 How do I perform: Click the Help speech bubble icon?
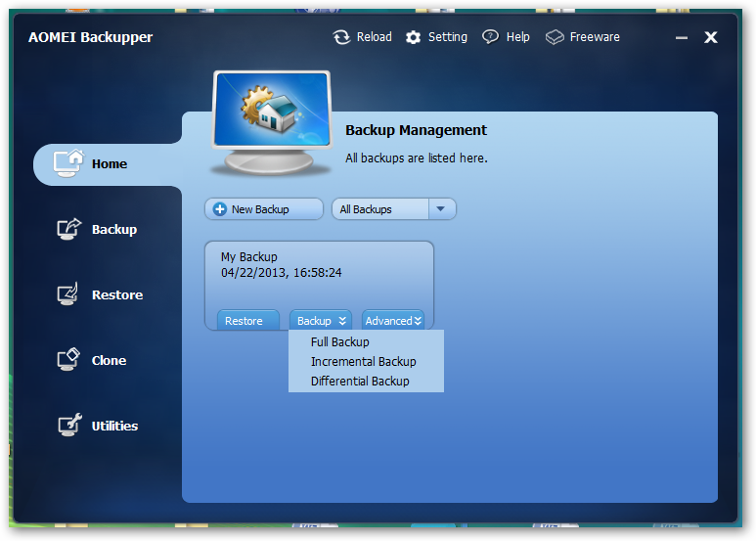click(490, 37)
